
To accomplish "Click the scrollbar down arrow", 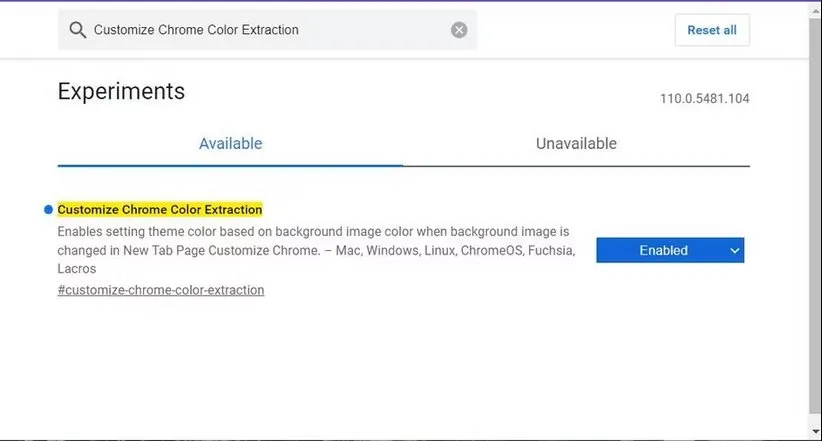I will click(x=814, y=432).
